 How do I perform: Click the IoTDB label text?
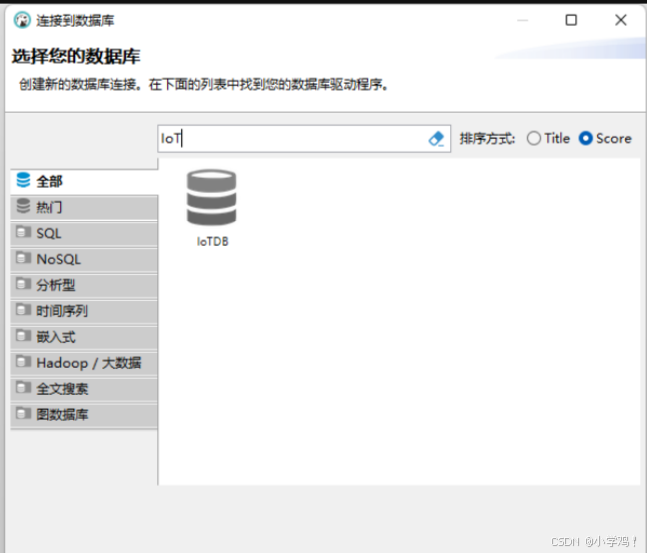tap(212, 241)
